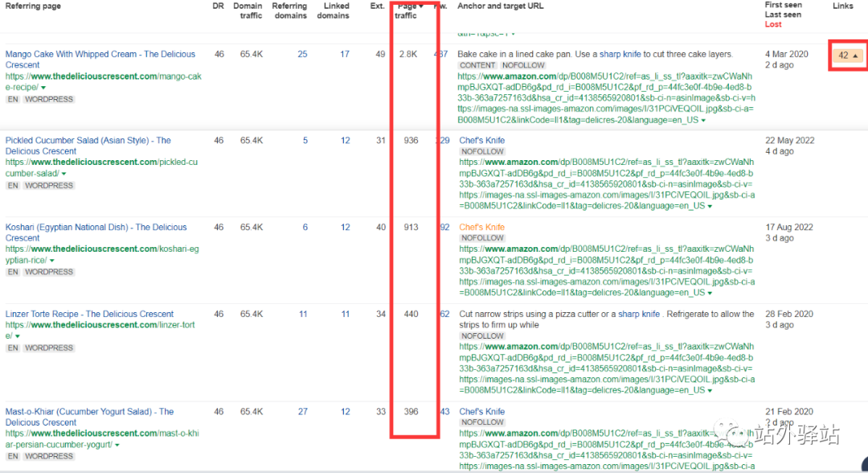Open Koshari (Egyptian National Dish) page title
Image resolution: width=868 pixels, height=473 pixels.
(96, 228)
